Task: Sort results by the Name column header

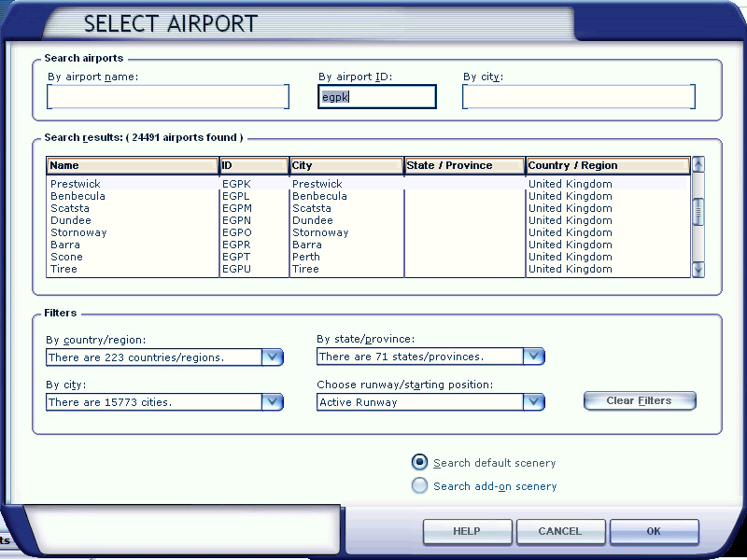Action: click(132, 166)
